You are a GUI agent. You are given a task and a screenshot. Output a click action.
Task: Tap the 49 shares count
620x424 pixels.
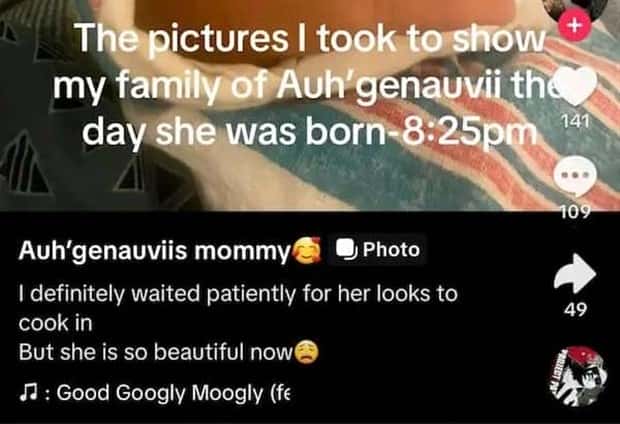[575, 310]
